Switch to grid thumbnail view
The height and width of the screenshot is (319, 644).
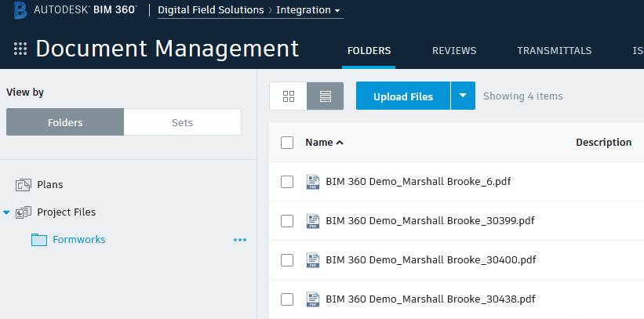(289, 96)
